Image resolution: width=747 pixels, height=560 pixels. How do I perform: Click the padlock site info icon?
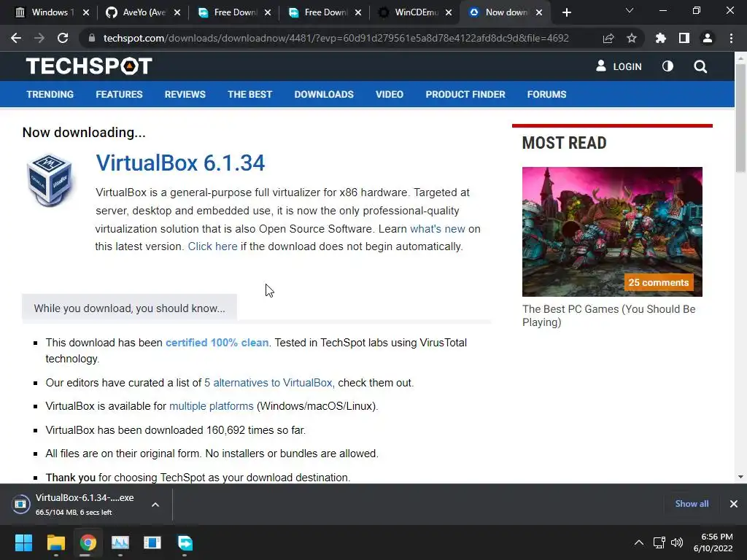point(91,38)
